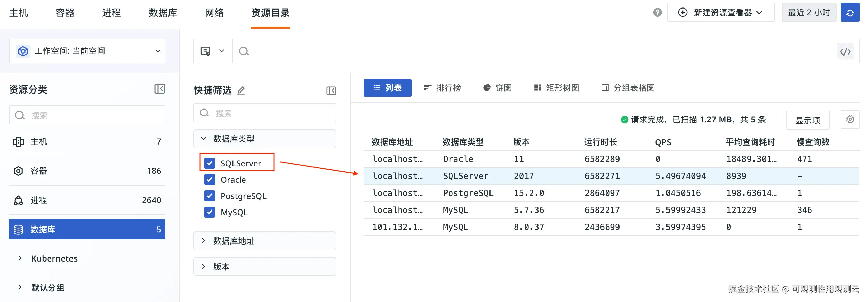Click the 平均查询耗时 column header
Viewport: 868px width, 302px height.
click(750, 142)
